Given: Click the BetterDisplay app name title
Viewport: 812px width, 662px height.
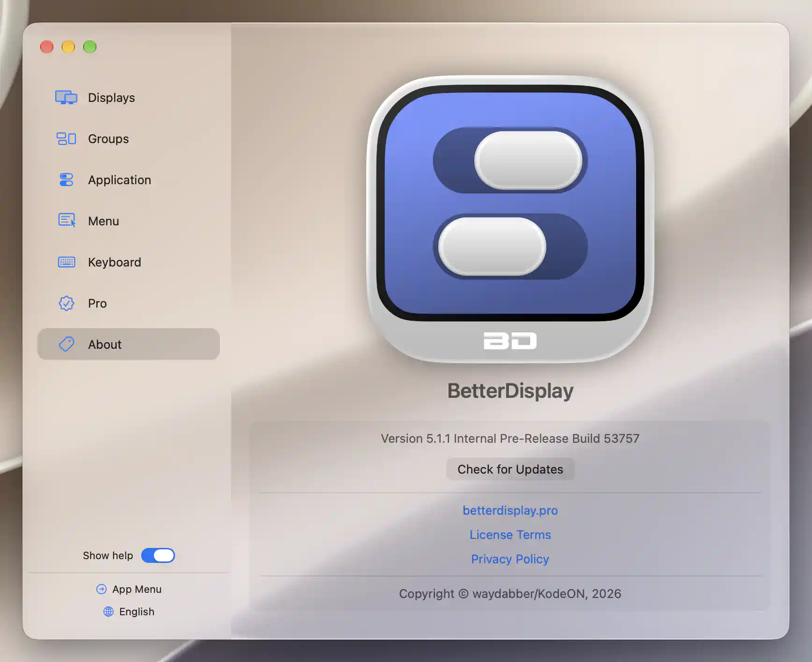Looking at the screenshot, I should tap(510, 391).
